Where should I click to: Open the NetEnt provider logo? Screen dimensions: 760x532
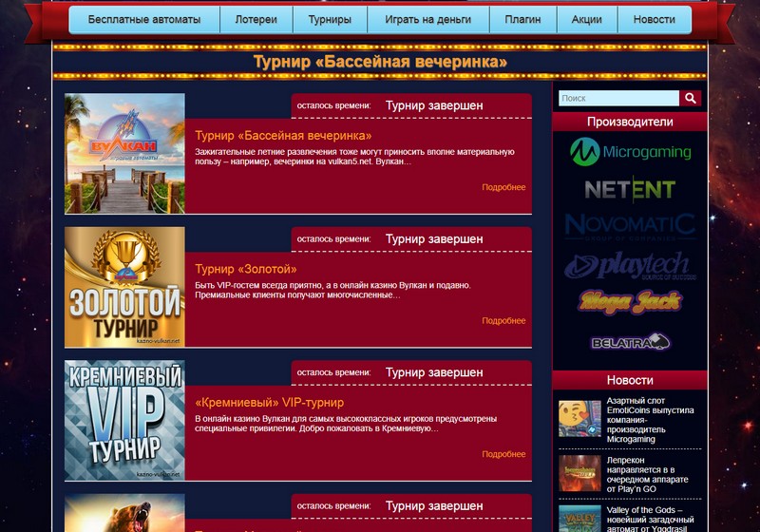(x=630, y=189)
